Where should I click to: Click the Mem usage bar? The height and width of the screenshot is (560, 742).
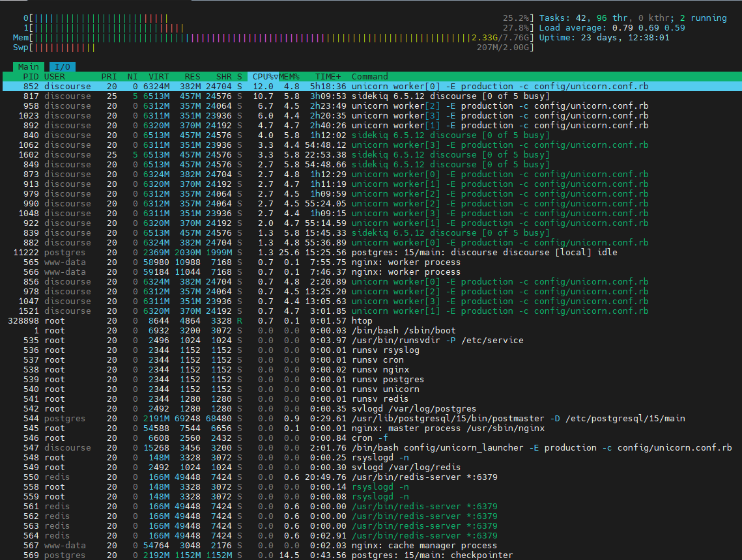click(x=274, y=37)
